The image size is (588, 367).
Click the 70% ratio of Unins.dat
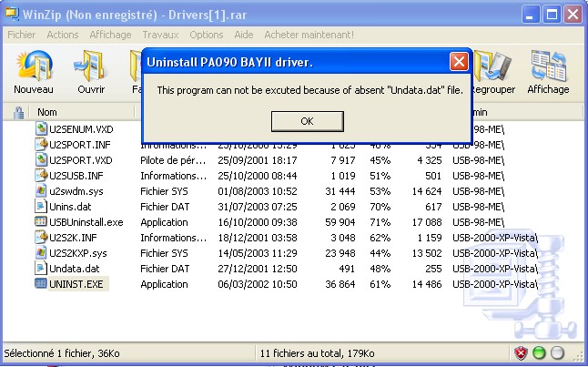[380, 207]
